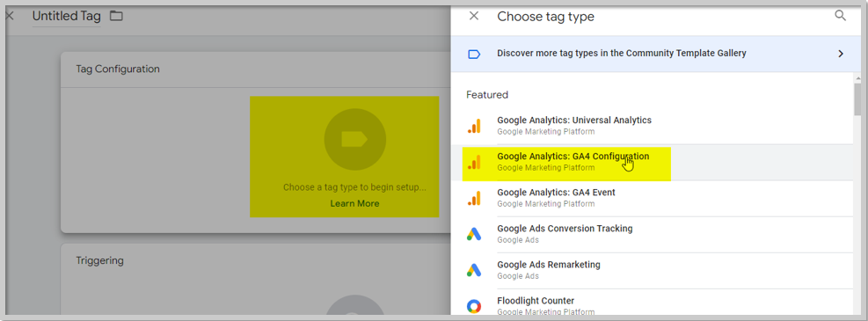Click the Featured section label
The height and width of the screenshot is (321, 868).
pos(487,95)
